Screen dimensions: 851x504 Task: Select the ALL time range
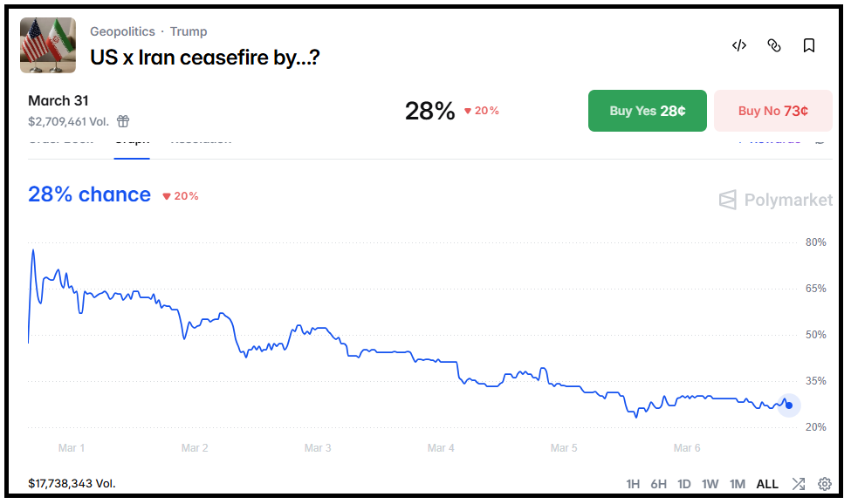[x=767, y=484]
